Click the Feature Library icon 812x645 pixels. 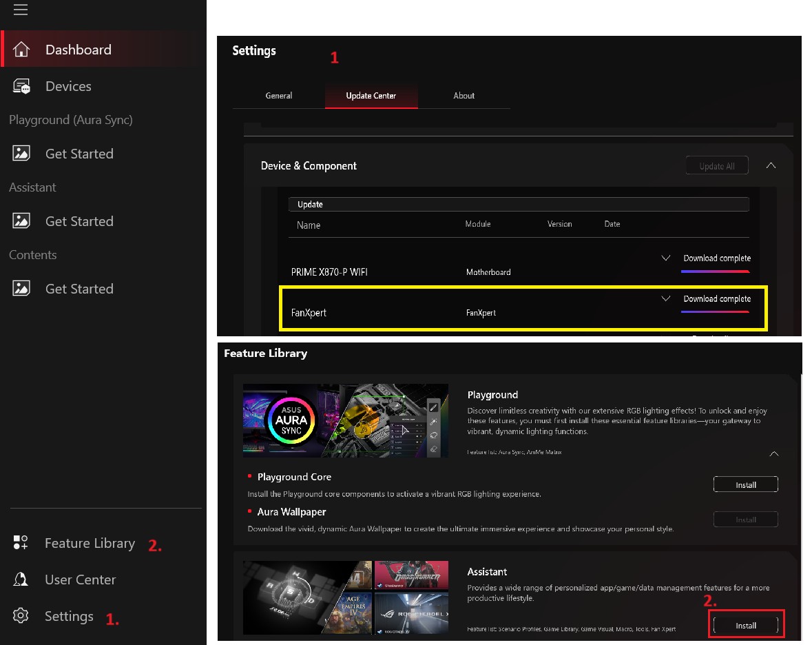tap(21, 542)
